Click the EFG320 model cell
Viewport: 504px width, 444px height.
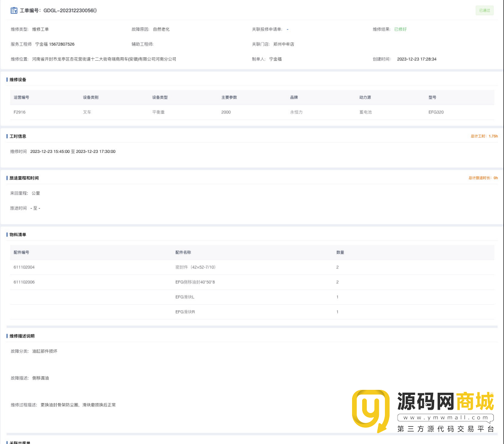point(436,112)
